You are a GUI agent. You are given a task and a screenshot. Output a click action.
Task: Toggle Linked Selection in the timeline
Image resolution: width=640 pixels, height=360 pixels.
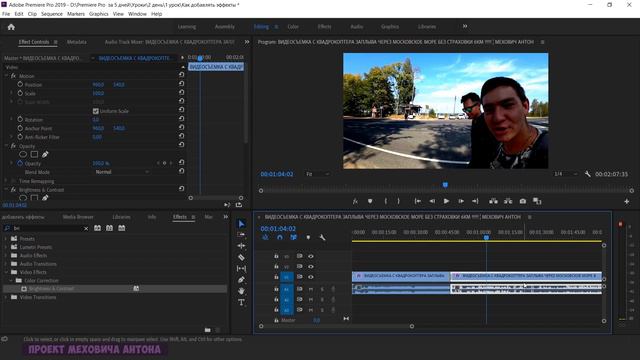[x=293, y=238]
